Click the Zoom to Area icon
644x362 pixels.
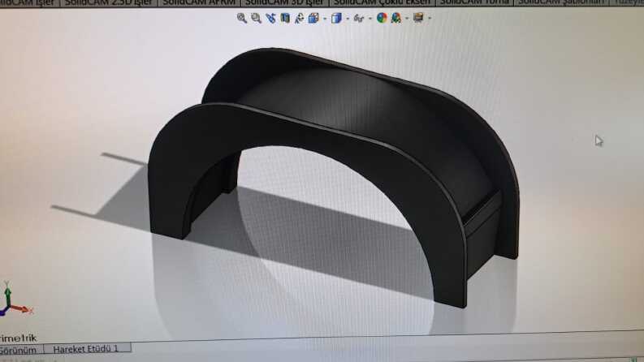[257, 18]
